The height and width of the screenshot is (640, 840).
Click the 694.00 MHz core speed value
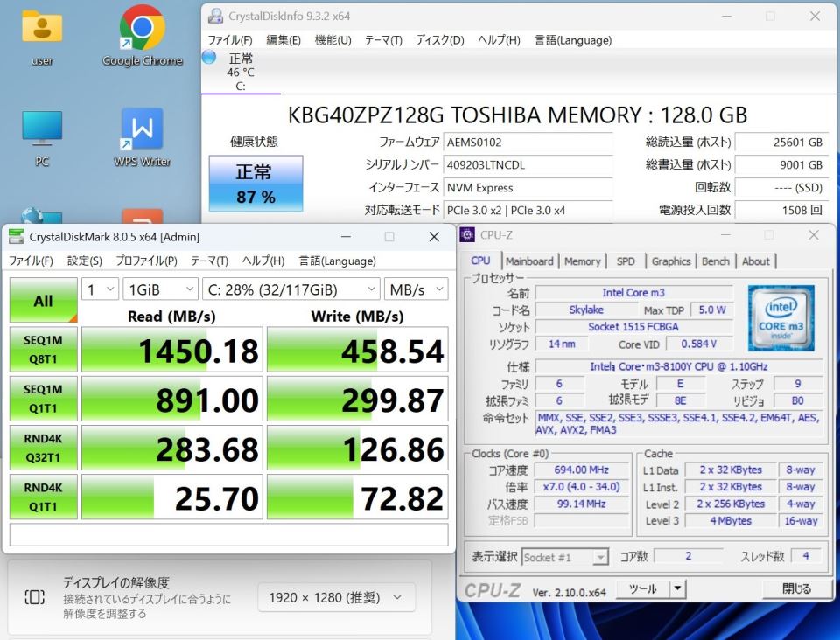582,470
